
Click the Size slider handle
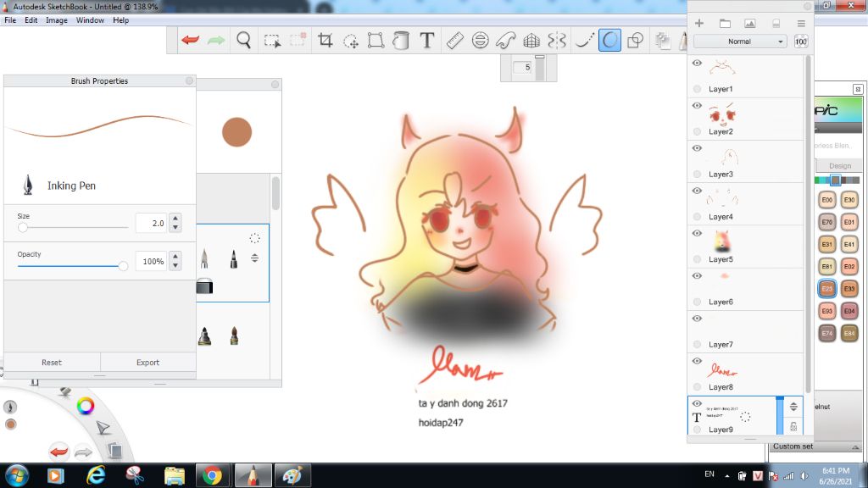(x=23, y=227)
